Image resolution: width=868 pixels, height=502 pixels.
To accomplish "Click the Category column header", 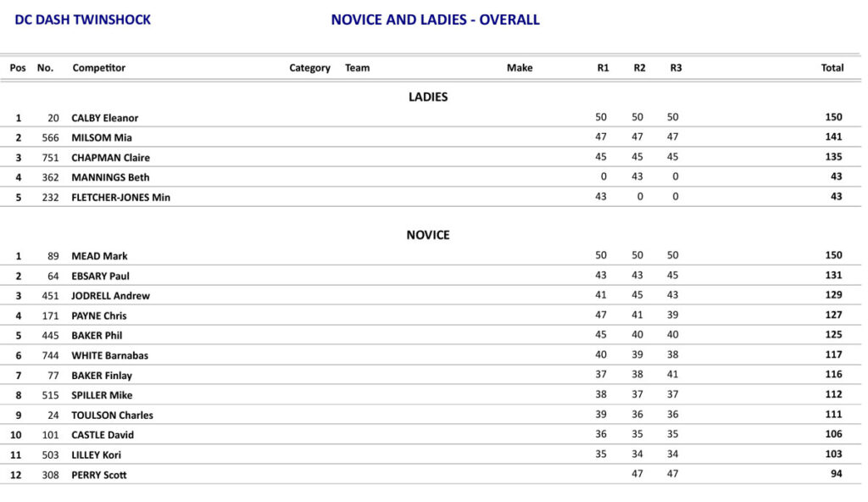I will (309, 68).
